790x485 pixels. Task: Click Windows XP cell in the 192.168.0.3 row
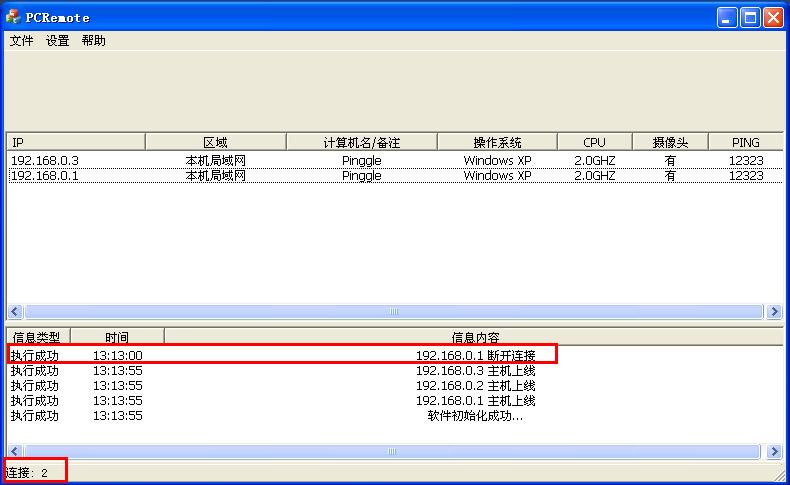(x=497, y=161)
